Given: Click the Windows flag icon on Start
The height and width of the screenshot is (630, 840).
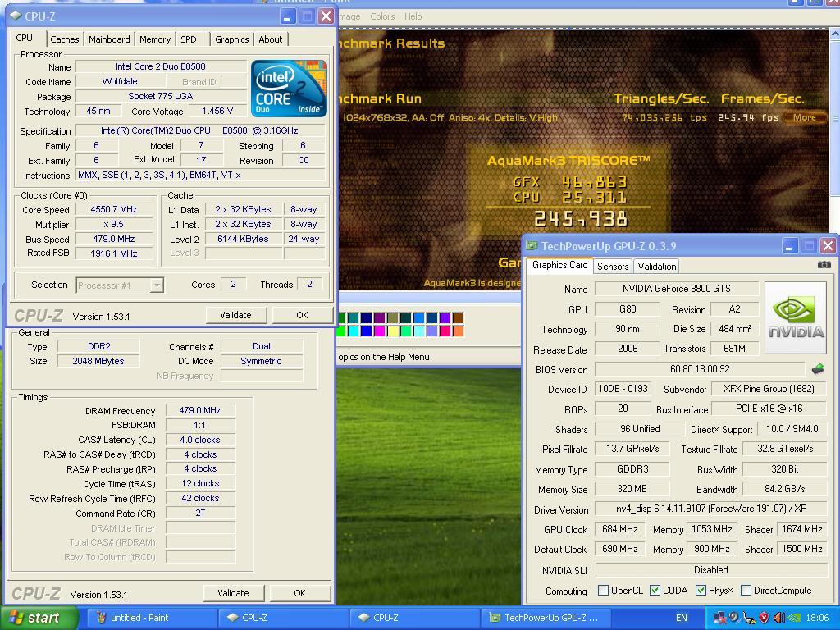Looking at the screenshot, I should click(x=16, y=618).
